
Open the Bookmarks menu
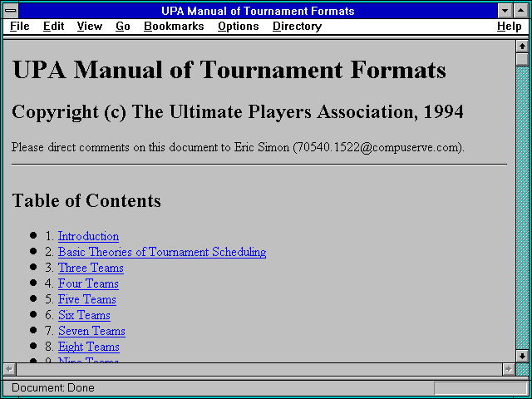click(x=174, y=26)
